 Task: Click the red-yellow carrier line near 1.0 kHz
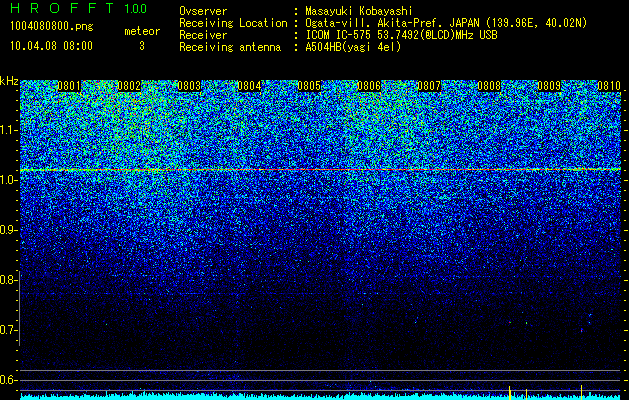pyautogui.click(x=320, y=170)
